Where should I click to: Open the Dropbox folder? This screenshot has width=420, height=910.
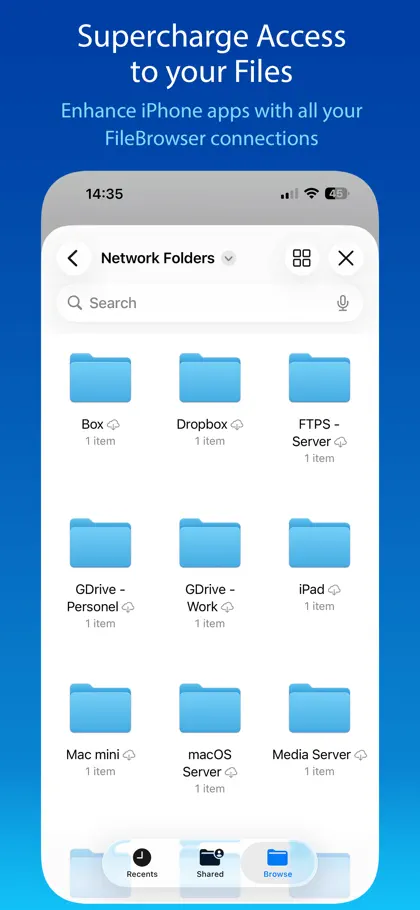coord(210,378)
